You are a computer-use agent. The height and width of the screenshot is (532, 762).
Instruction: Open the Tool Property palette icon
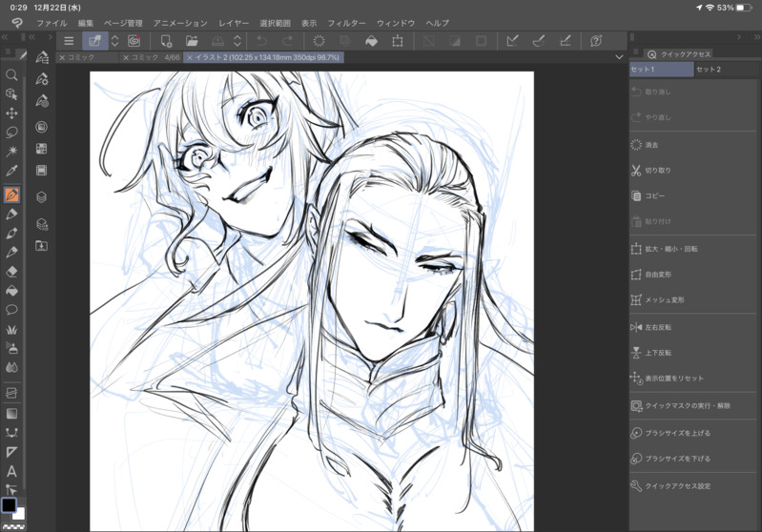point(42,79)
